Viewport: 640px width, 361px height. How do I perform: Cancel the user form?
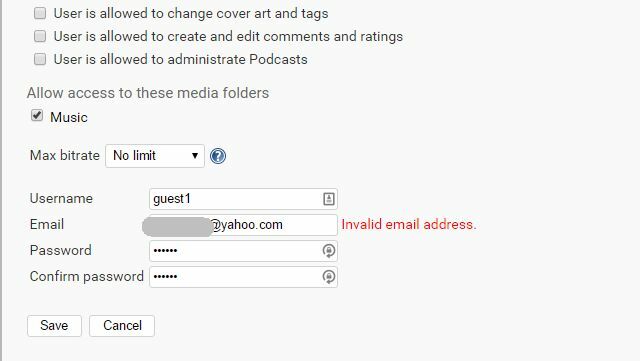click(x=122, y=325)
